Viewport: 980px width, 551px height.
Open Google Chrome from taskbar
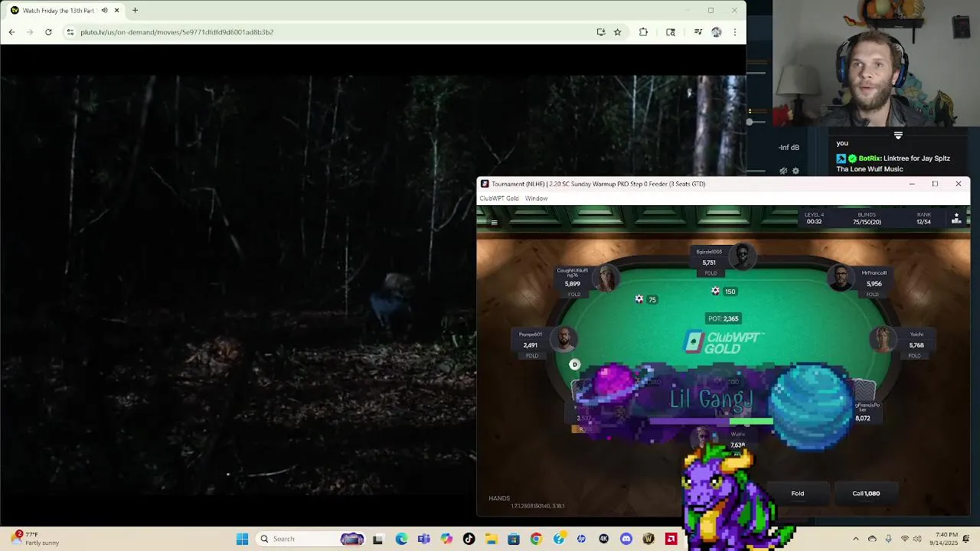click(x=536, y=539)
